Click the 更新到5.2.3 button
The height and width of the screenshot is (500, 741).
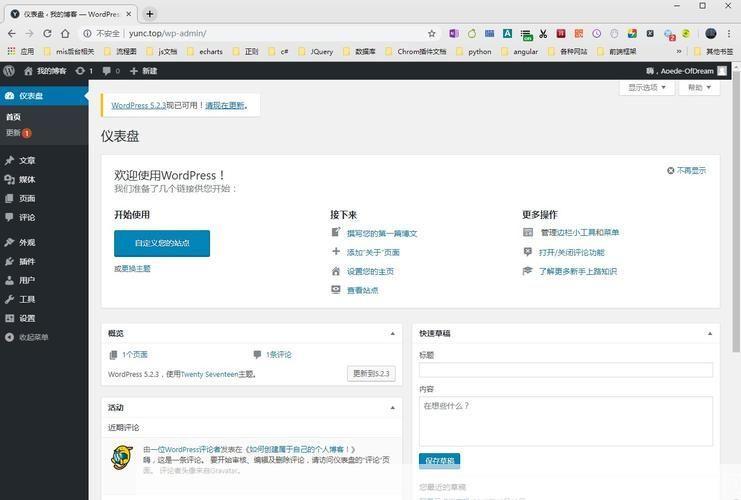[x=371, y=374]
